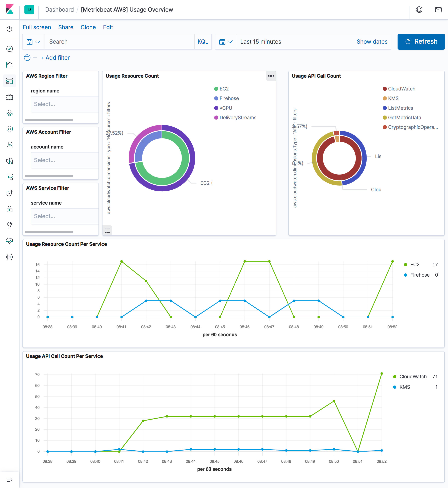This screenshot has height=488, width=448.
Task: Click the KQL toggle to switch query language
Action: [203, 42]
